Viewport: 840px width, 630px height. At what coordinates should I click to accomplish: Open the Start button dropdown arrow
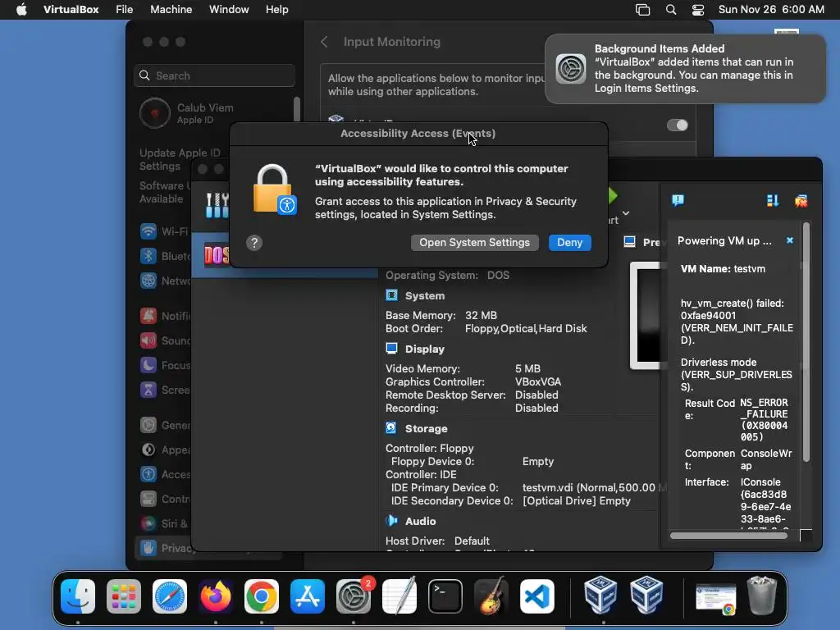626,213
